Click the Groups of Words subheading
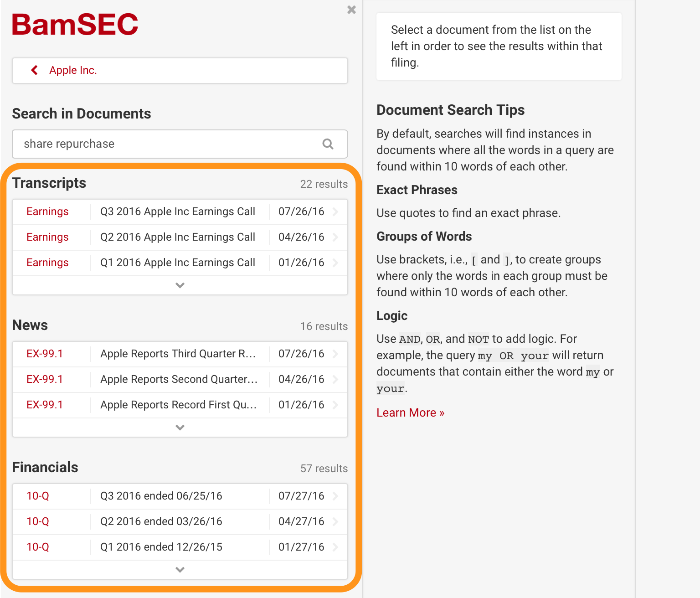Screen dimensions: 700x598 pos(424,237)
